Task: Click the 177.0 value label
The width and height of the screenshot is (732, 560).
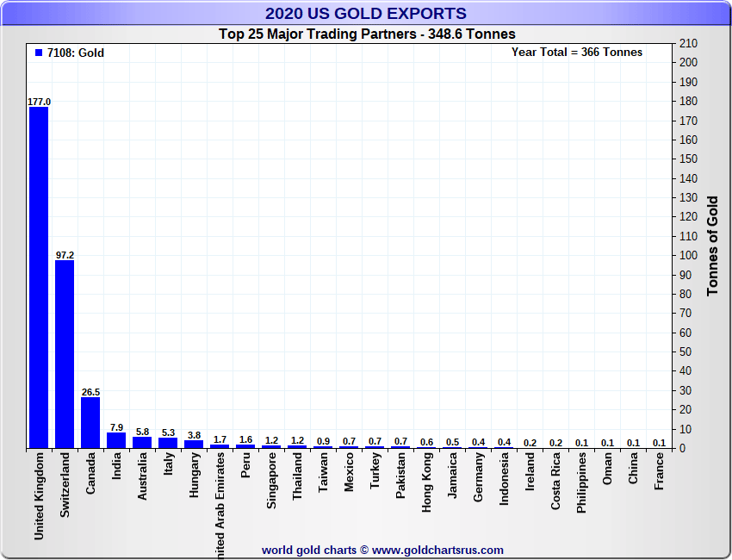Action: (x=39, y=102)
